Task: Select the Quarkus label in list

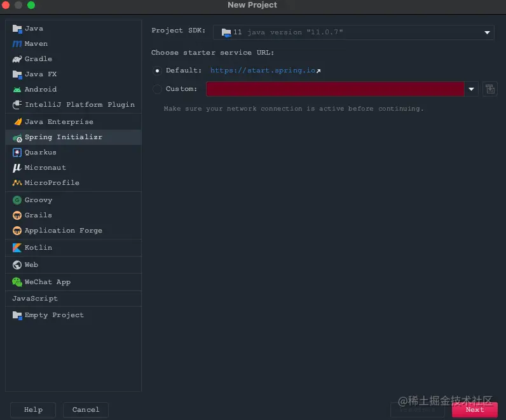Action: tap(41, 152)
